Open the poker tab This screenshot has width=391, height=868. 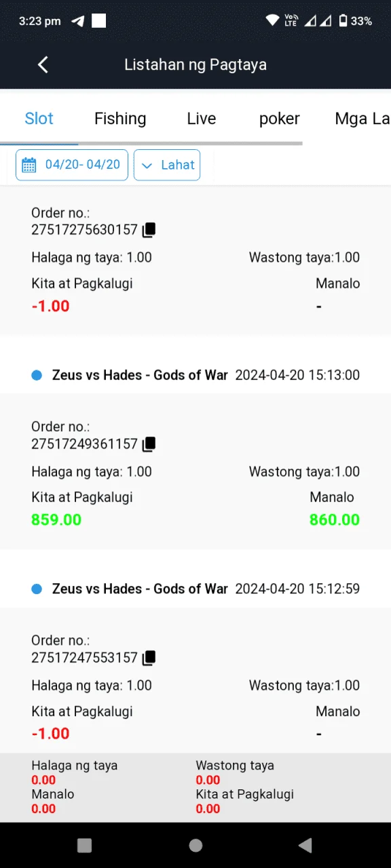280,119
